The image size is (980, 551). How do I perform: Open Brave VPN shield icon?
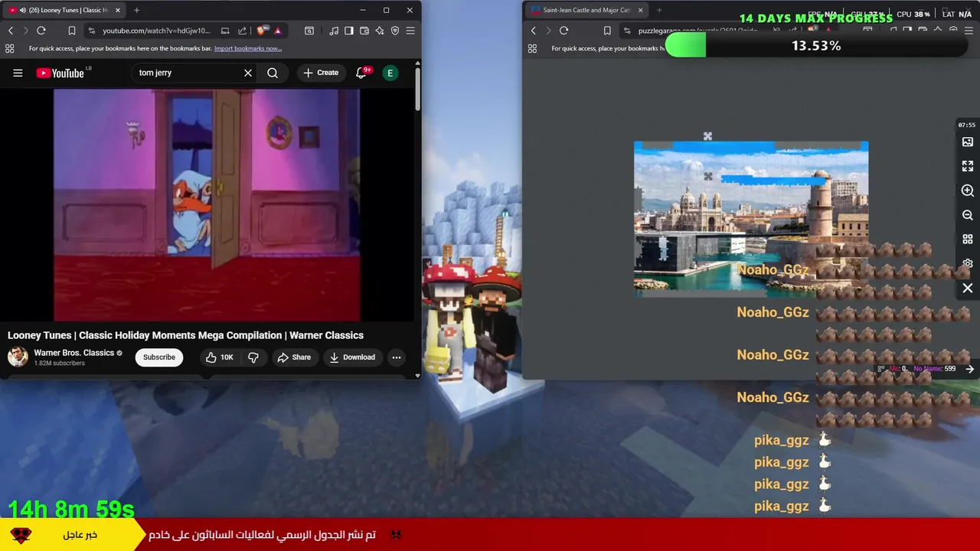395,31
